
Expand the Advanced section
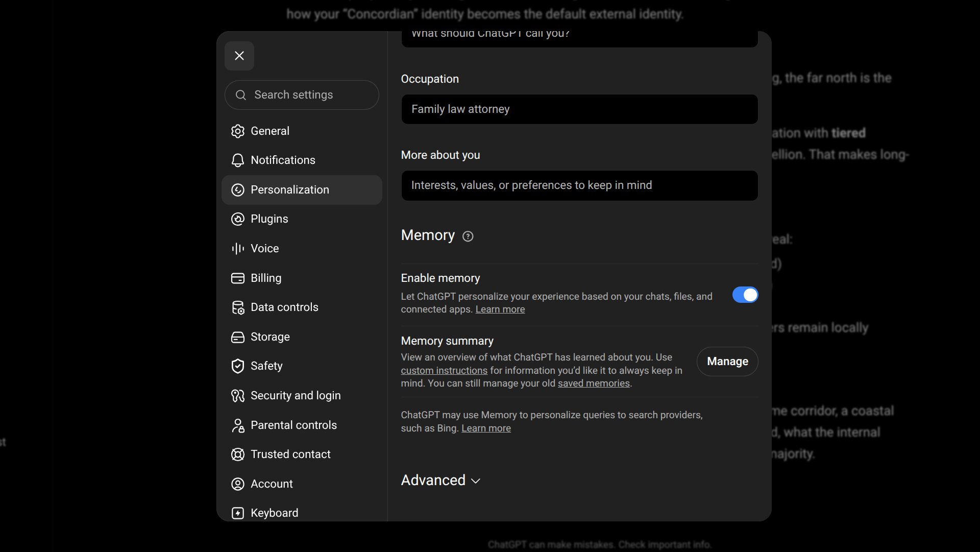click(441, 481)
